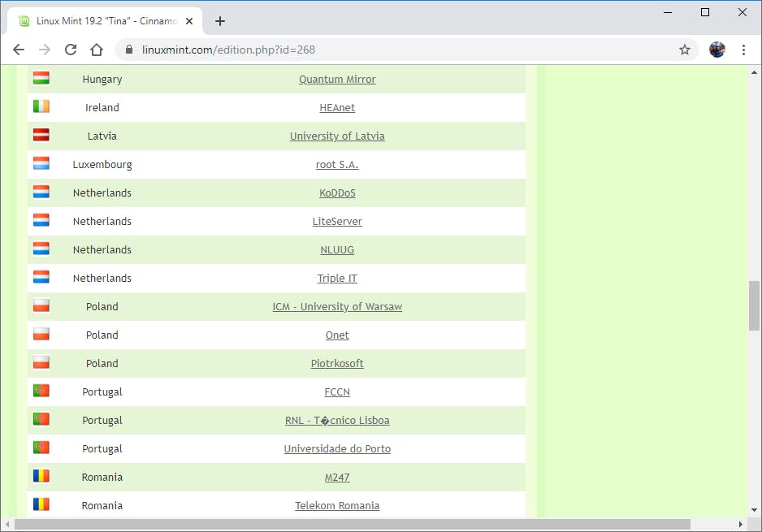Maximize the Chrome window
This screenshot has height=532, width=762.
tap(705, 12)
